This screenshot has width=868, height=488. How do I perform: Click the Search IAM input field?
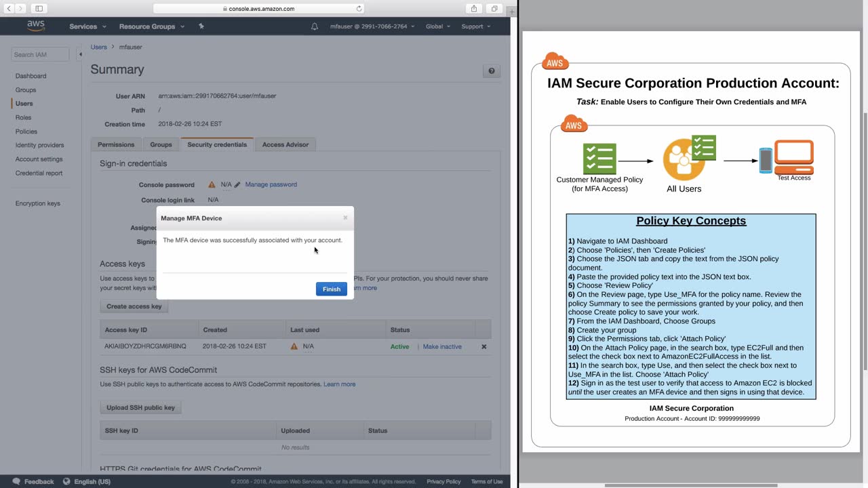click(x=40, y=54)
